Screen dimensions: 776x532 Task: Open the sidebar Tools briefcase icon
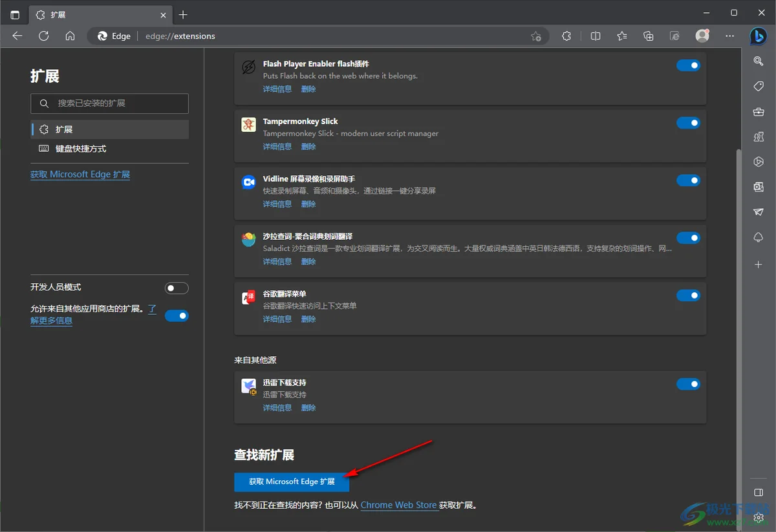click(x=759, y=111)
